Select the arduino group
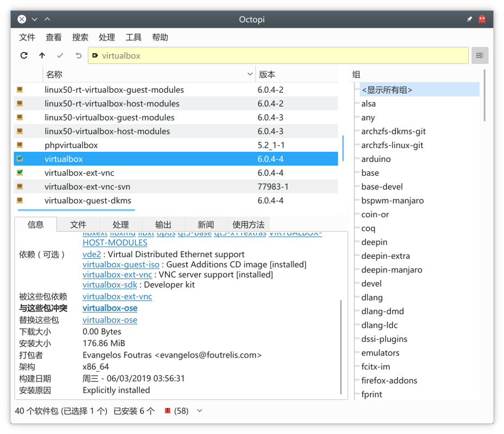Image resolution: width=504 pixels, height=434 pixels. coord(376,159)
